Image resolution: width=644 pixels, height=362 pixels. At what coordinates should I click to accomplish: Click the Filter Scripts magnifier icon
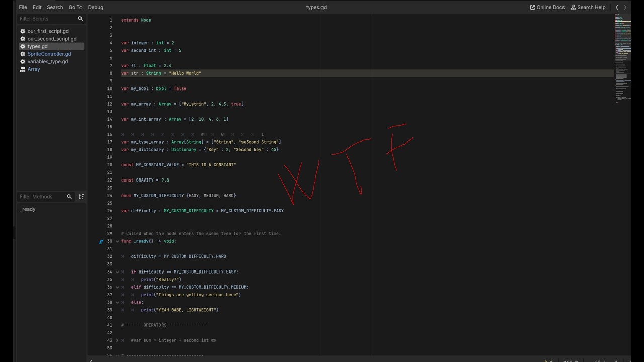(80, 19)
